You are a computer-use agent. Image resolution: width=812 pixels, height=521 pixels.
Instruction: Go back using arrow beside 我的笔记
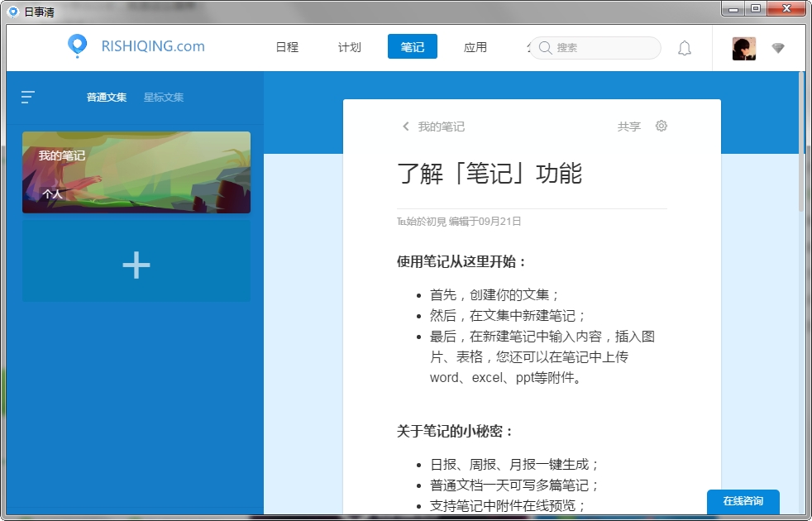[405, 127]
